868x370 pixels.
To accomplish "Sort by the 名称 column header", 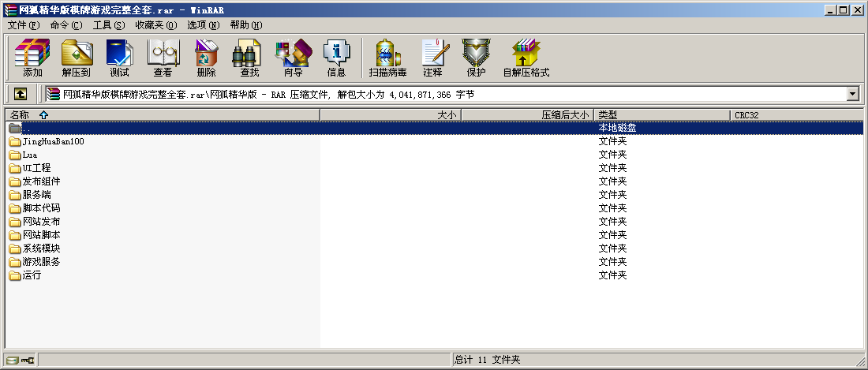I will pos(163,115).
